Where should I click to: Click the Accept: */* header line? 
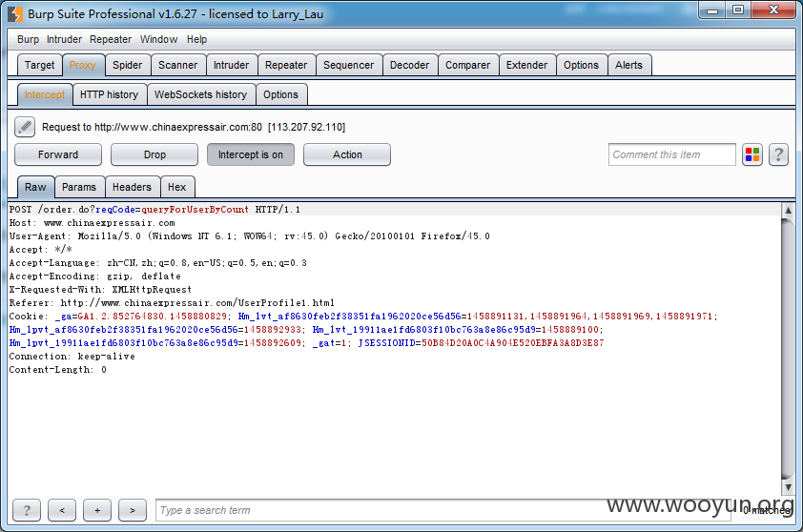[40, 250]
